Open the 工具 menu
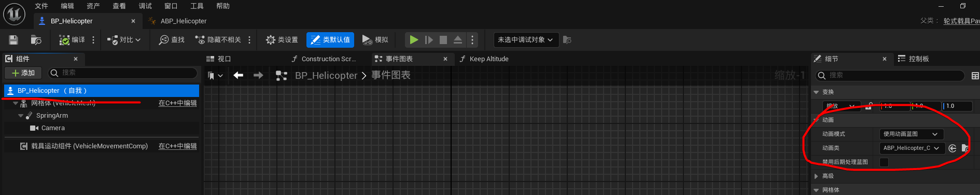 pos(197,6)
